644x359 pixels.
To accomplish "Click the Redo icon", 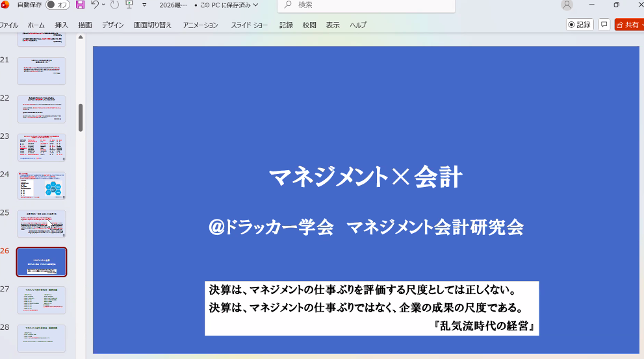I will click(114, 5).
